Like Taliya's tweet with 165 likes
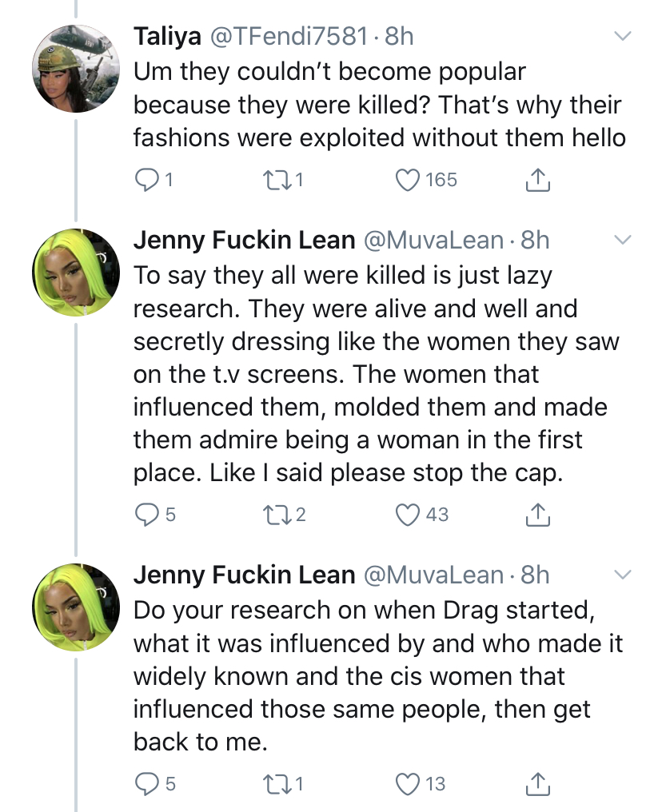The width and height of the screenshot is (662, 812). pyautogui.click(x=407, y=180)
